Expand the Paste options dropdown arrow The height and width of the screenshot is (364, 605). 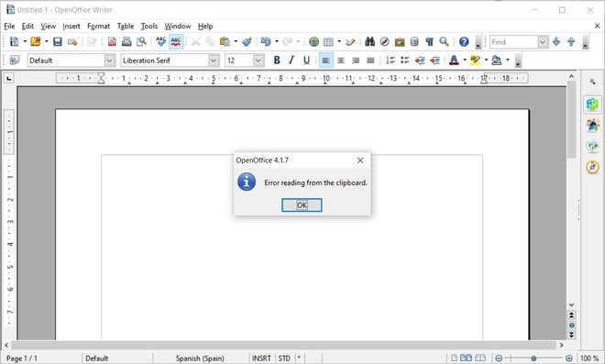(236, 41)
